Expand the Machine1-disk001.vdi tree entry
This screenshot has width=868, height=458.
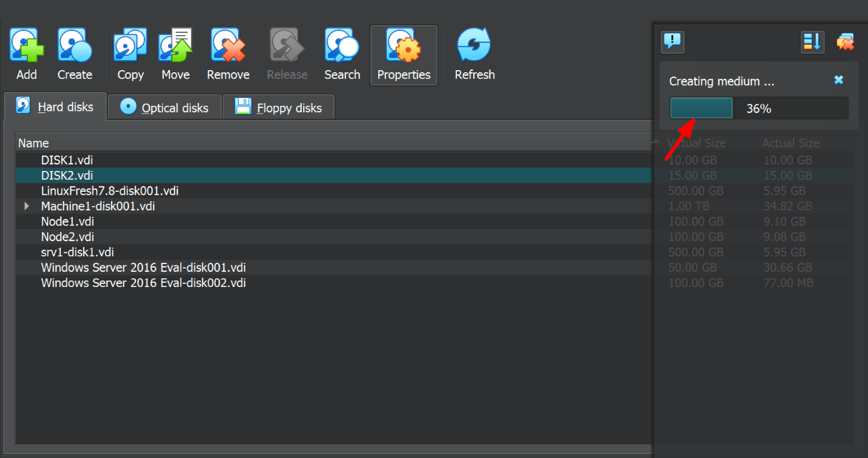click(x=26, y=206)
